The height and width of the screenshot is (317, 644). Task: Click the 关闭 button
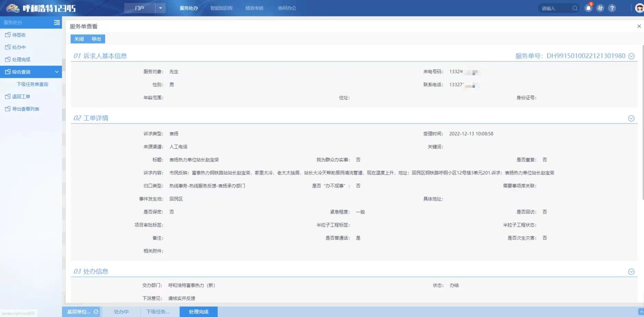click(79, 39)
